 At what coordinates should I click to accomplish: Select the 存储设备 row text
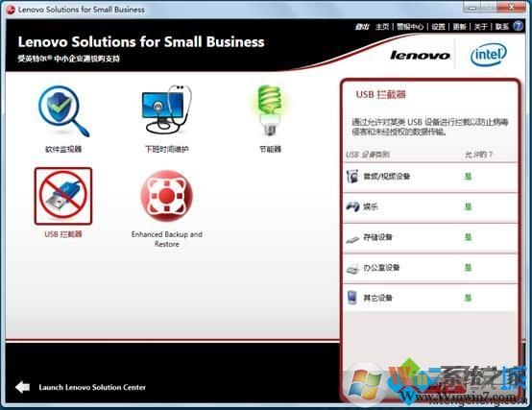pos(377,237)
